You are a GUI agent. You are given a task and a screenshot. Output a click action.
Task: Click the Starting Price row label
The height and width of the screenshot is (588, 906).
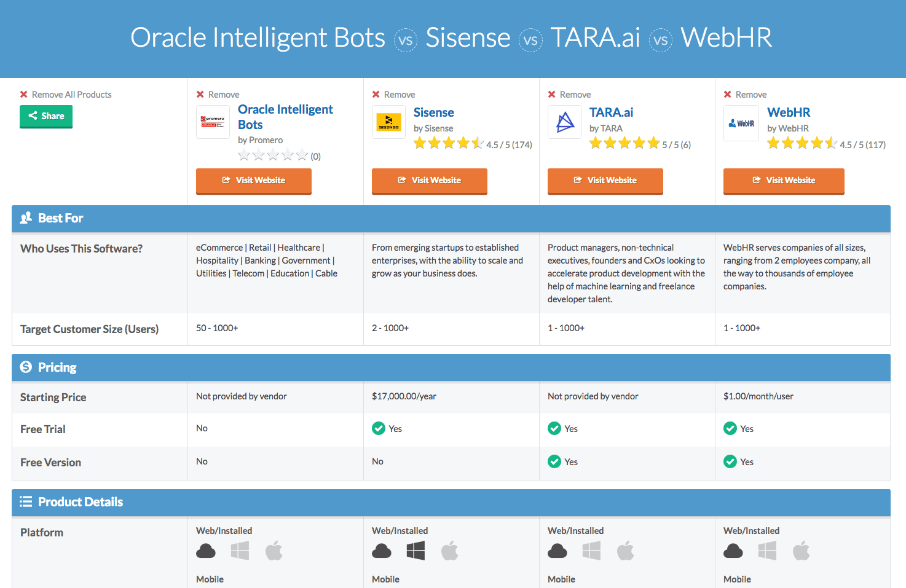coord(53,398)
